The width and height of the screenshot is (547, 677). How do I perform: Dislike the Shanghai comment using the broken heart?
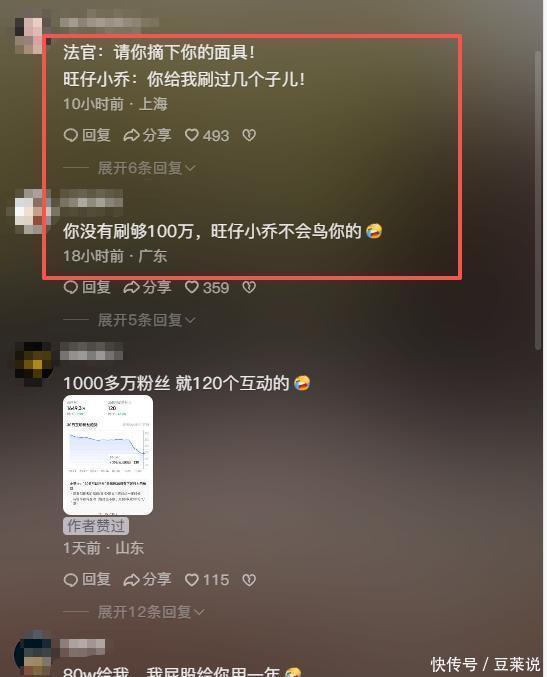click(x=249, y=136)
